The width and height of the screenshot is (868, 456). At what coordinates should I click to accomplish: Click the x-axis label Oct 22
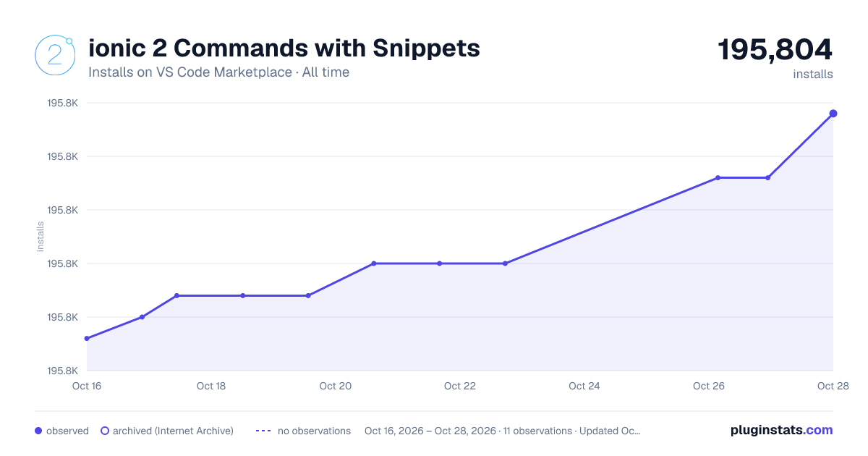(460, 386)
